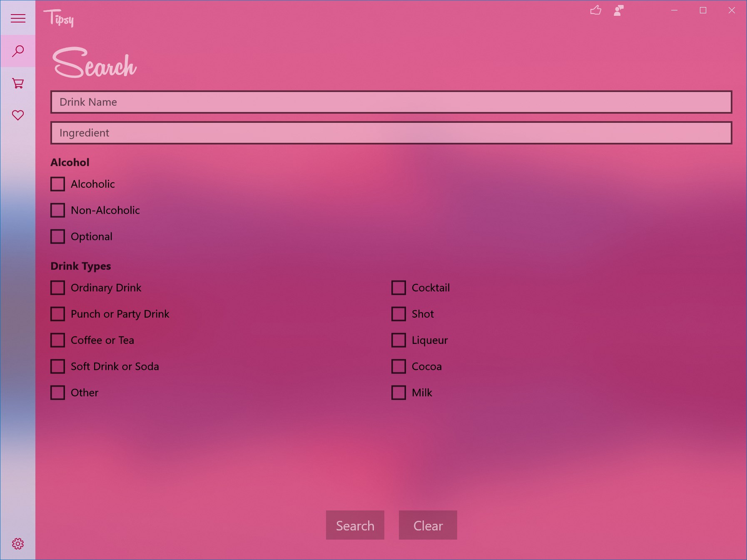The image size is (747, 560).
Task: Check the Shot checkbox
Action: click(x=399, y=314)
